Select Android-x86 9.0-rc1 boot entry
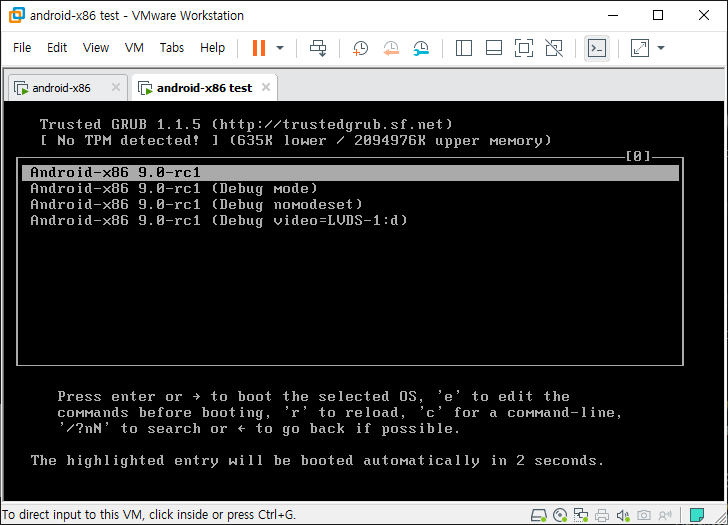Viewport: 728px width, 525px height. (x=350, y=173)
